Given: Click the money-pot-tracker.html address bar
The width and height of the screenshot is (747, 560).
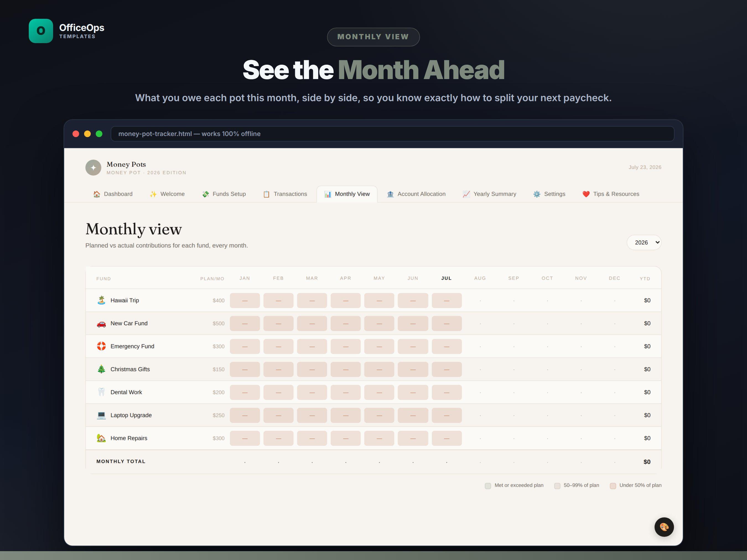Looking at the screenshot, I should click(x=392, y=134).
